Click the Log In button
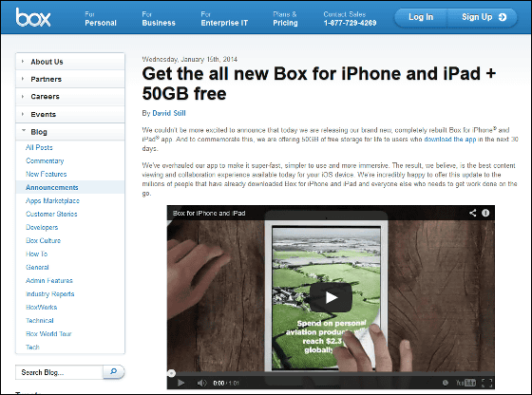Image resolution: width=532 pixels, height=395 pixels. pos(421,17)
